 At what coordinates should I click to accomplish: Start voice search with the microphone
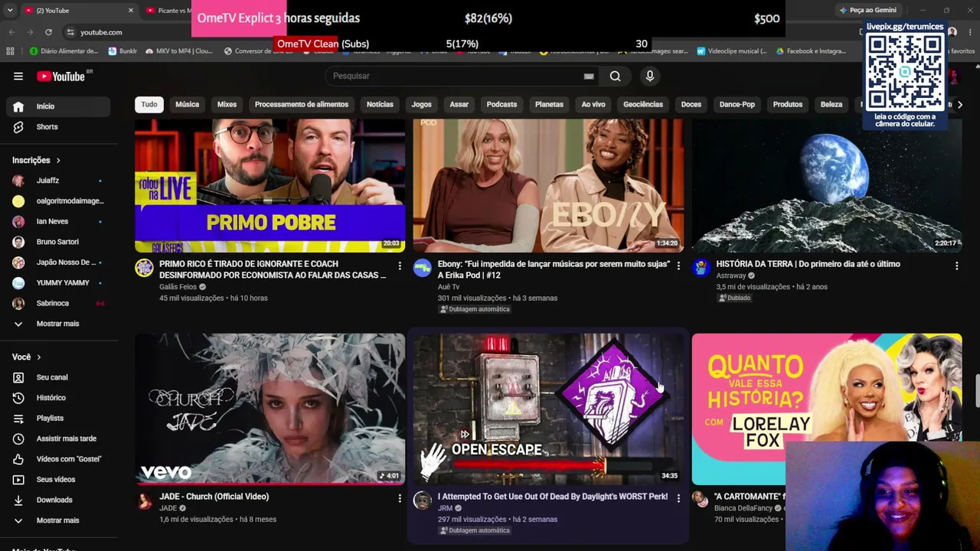(x=650, y=76)
